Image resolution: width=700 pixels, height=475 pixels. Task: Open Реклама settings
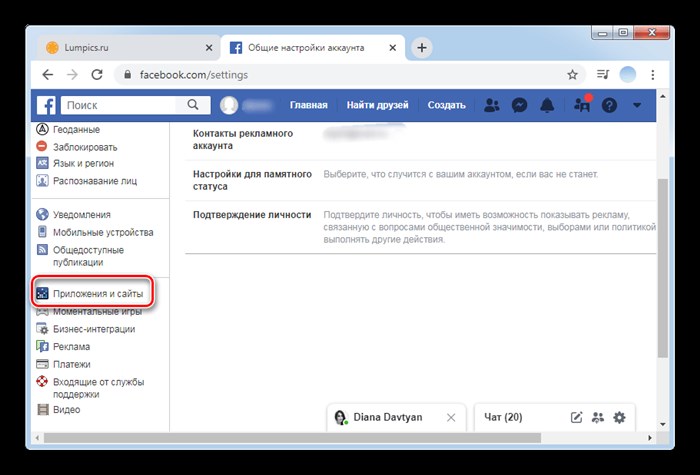coord(71,347)
